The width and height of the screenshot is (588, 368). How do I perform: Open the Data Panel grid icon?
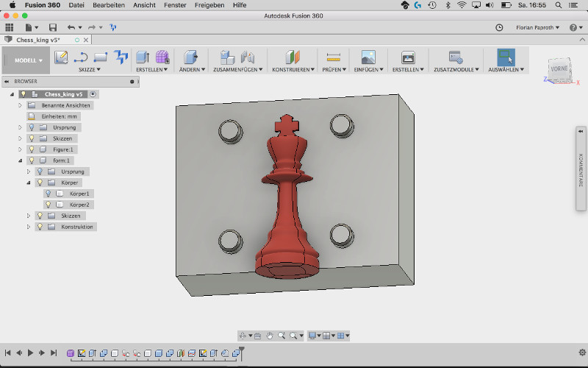pos(10,27)
